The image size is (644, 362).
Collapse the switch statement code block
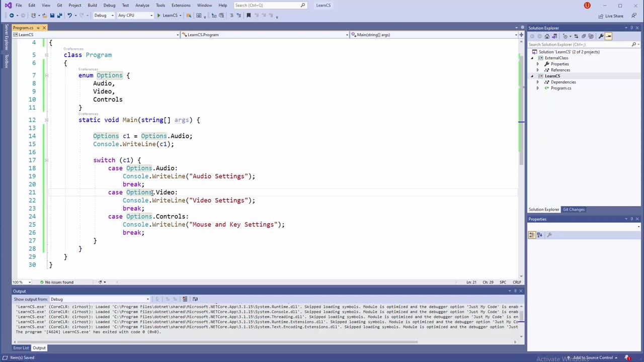click(46, 160)
